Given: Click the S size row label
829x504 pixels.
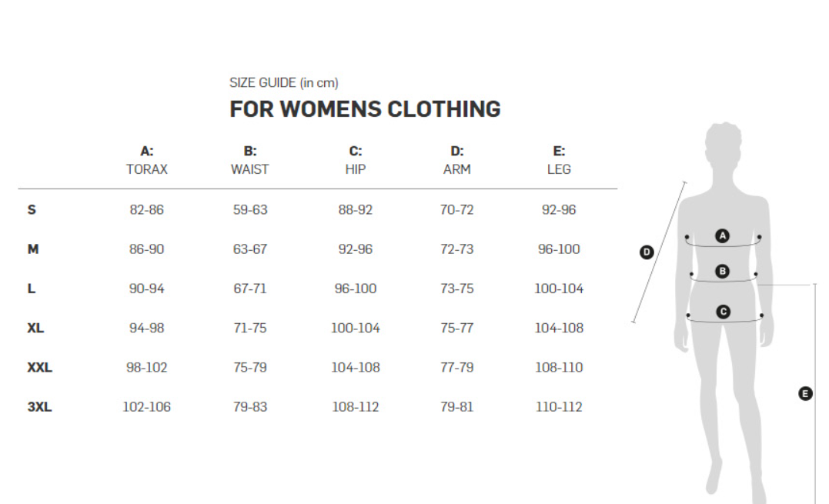Looking at the screenshot, I should tap(32, 210).
